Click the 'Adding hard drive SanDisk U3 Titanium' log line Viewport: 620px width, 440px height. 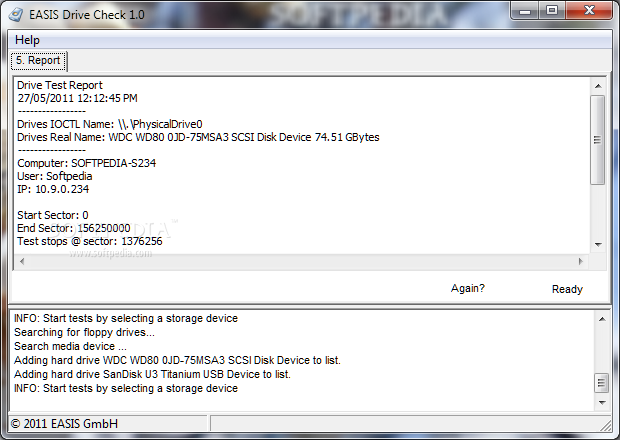[x=152, y=374]
